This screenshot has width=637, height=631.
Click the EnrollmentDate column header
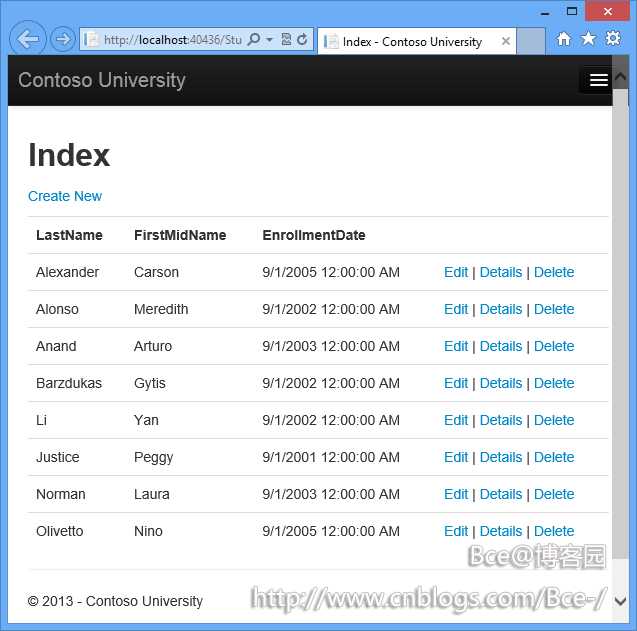click(x=314, y=235)
